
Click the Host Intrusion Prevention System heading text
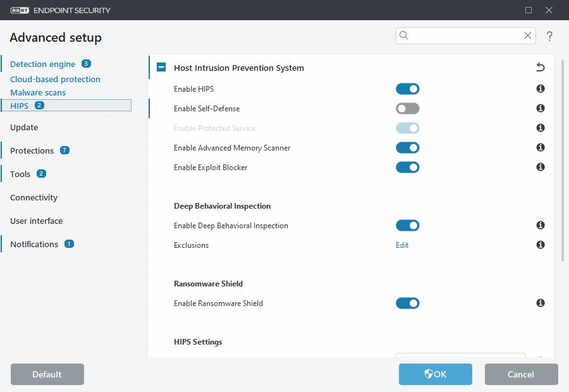pos(239,68)
